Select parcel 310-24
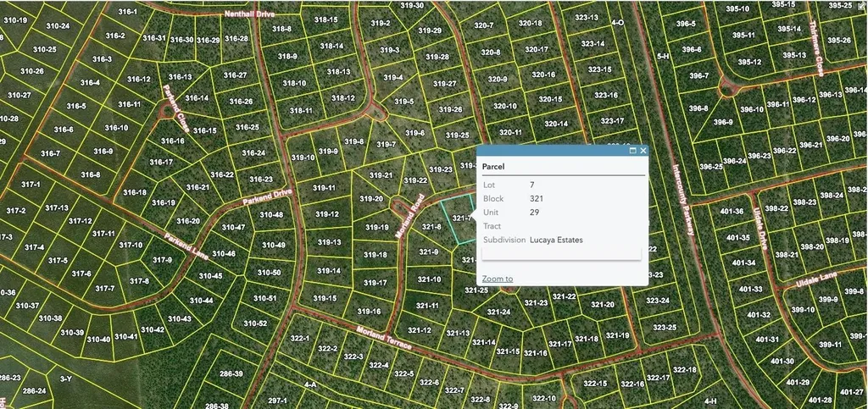This screenshot has height=409, width=868. pos(58,26)
